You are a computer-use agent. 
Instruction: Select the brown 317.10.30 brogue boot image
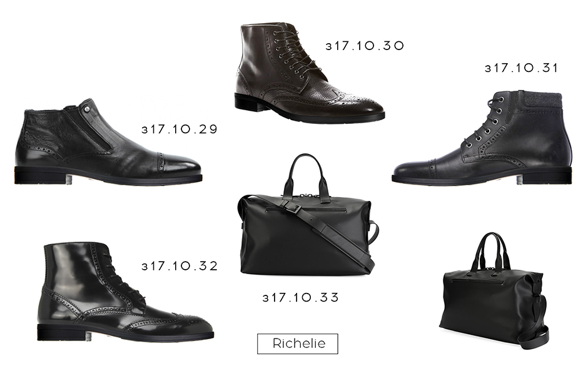310,73
